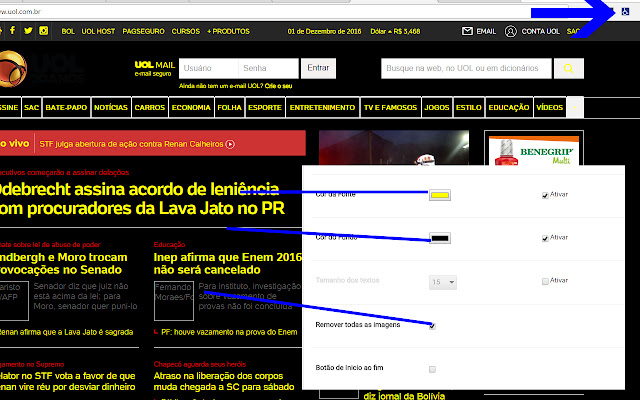This screenshot has width=640, height=400.
Task: Focus the Usuário input field
Action: click(209, 68)
